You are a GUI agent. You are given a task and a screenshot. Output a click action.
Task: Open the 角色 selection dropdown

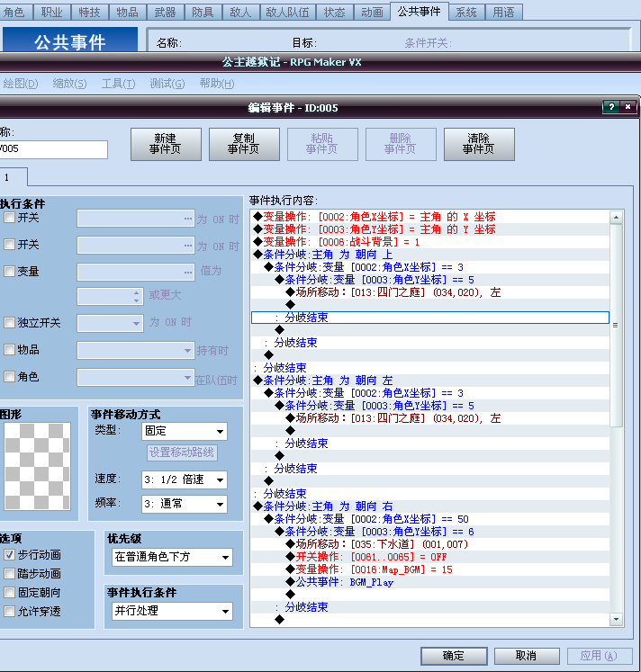(x=136, y=378)
